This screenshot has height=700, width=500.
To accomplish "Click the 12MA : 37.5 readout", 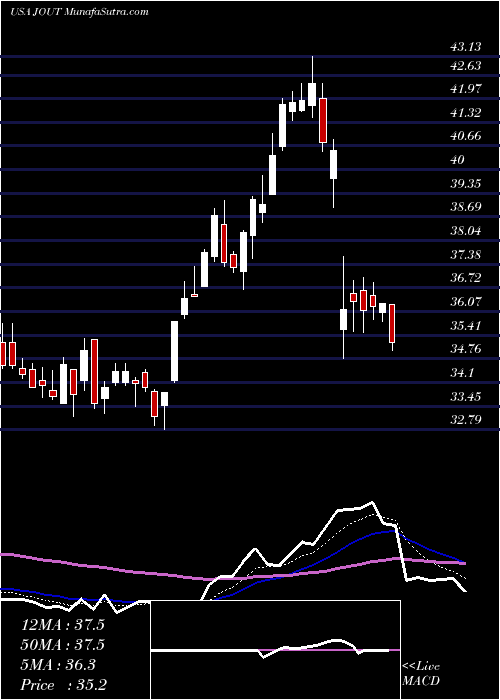I will coord(62,625).
